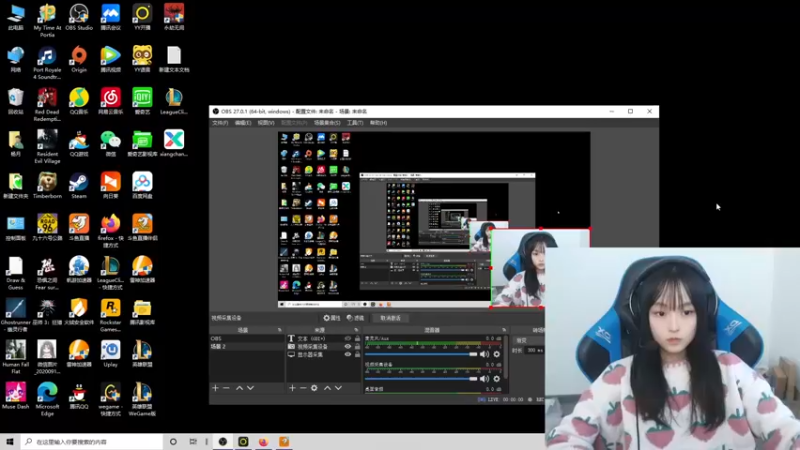Screen dimensions: 800x450
Task: Open Rockstar Games launcher shortcut
Action: tap(111, 316)
